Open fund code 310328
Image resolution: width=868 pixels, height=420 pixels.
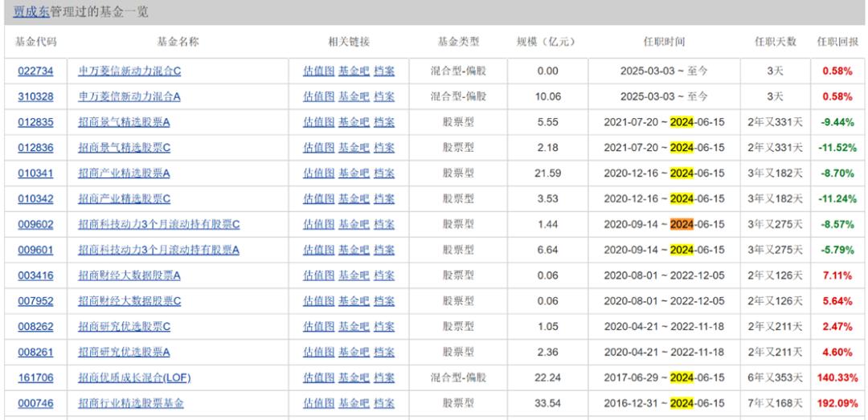35,96
